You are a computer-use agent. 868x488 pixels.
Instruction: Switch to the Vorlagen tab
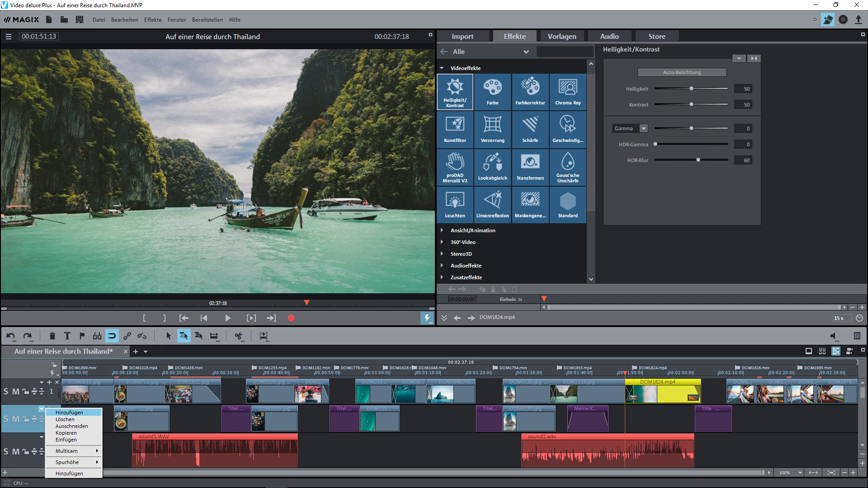(561, 36)
